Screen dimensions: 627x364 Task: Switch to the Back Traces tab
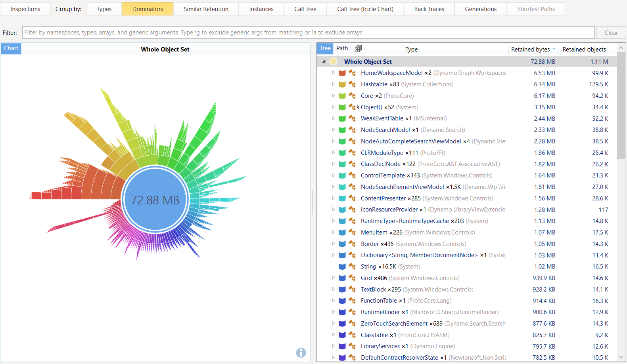429,9
